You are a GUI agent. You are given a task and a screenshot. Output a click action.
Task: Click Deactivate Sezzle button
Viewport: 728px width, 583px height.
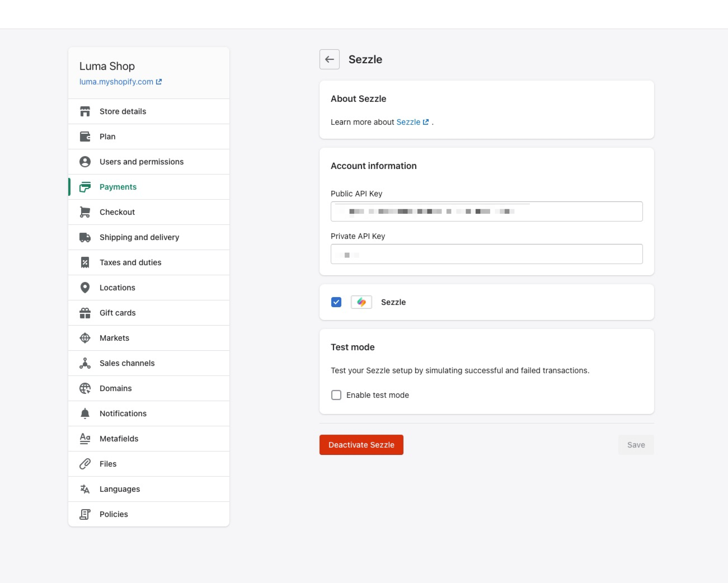click(361, 445)
